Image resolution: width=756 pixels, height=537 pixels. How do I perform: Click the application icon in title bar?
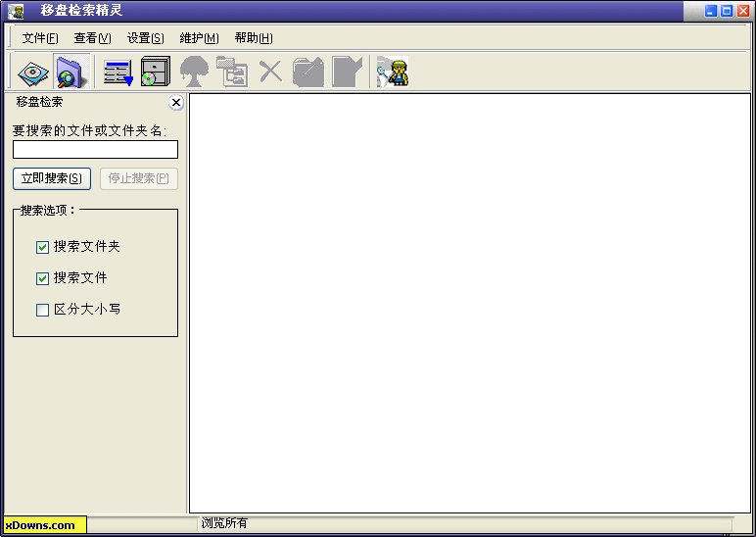[x=16, y=11]
